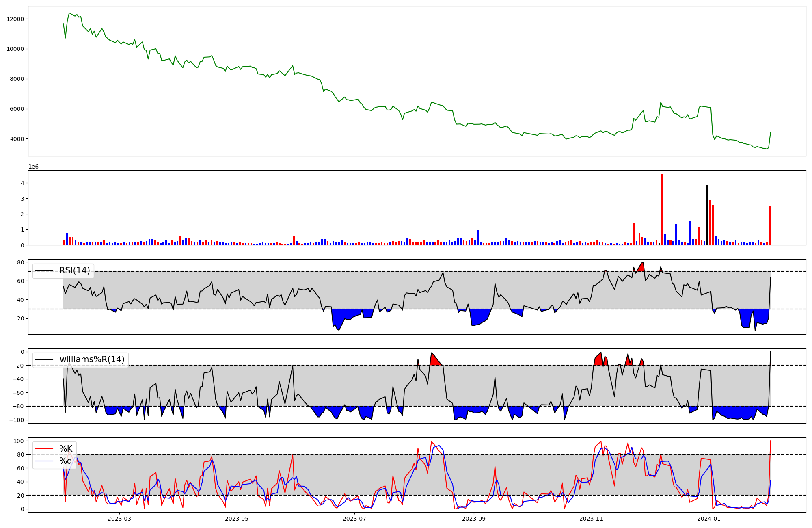Click the RSI(14) legend label
812x528 pixels.
pos(75,270)
